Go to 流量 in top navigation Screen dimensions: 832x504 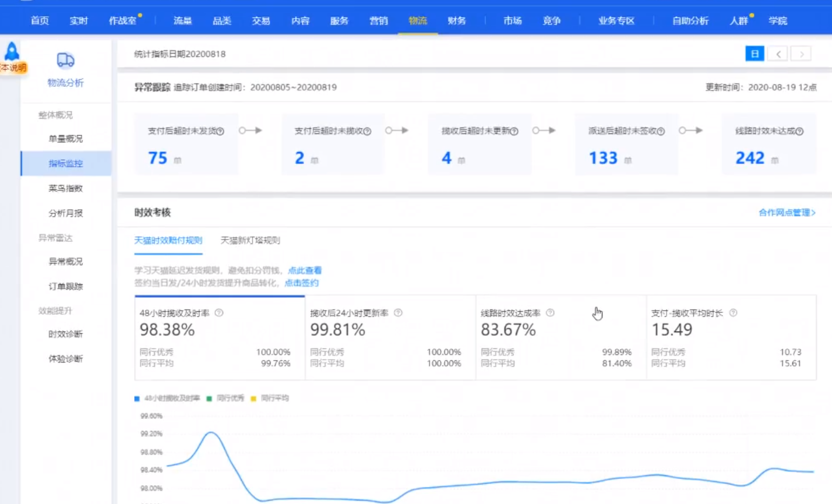click(x=182, y=21)
